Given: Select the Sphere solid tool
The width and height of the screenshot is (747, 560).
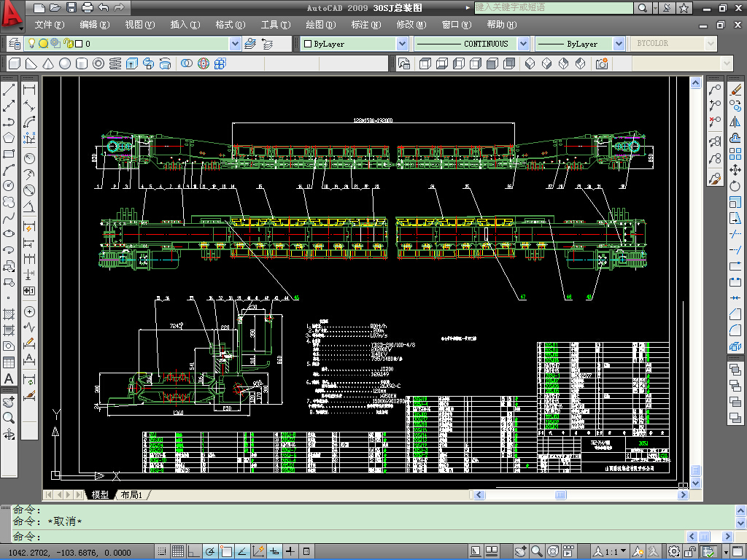Looking at the screenshot, I should (x=65, y=63).
